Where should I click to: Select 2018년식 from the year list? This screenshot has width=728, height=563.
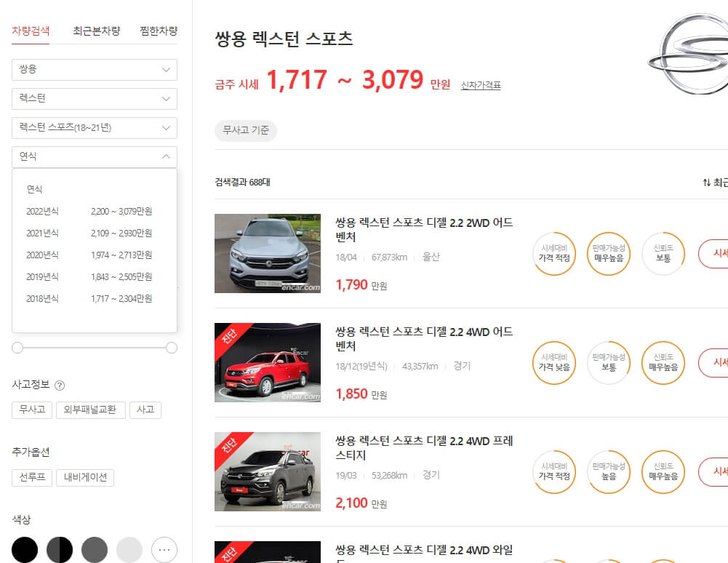89,299
